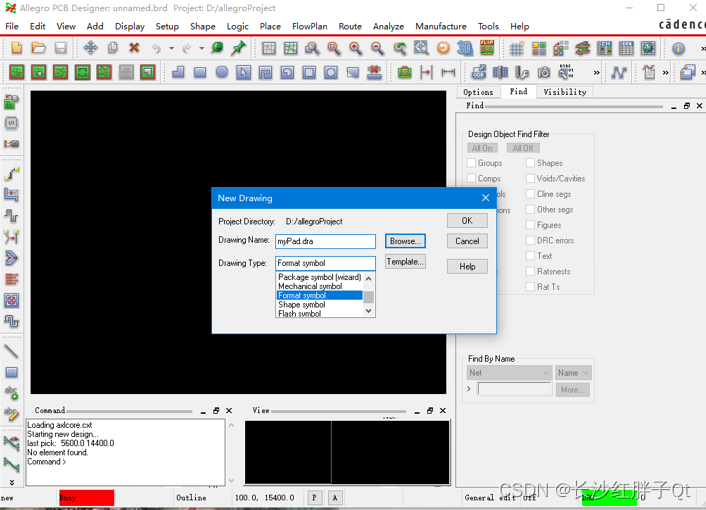
Task: Click the green pushpin icon
Action: coord(238,48)
